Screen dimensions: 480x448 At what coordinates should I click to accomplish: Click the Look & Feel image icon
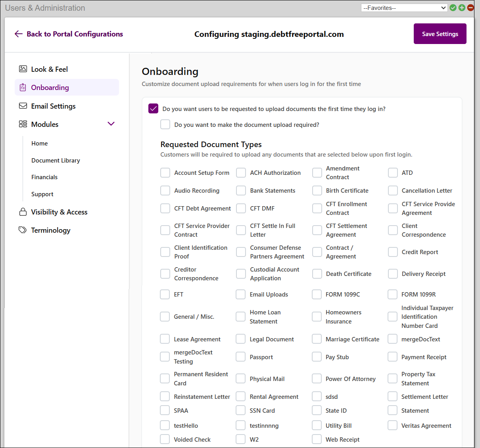pyautogui.click(x=23, y=69)
